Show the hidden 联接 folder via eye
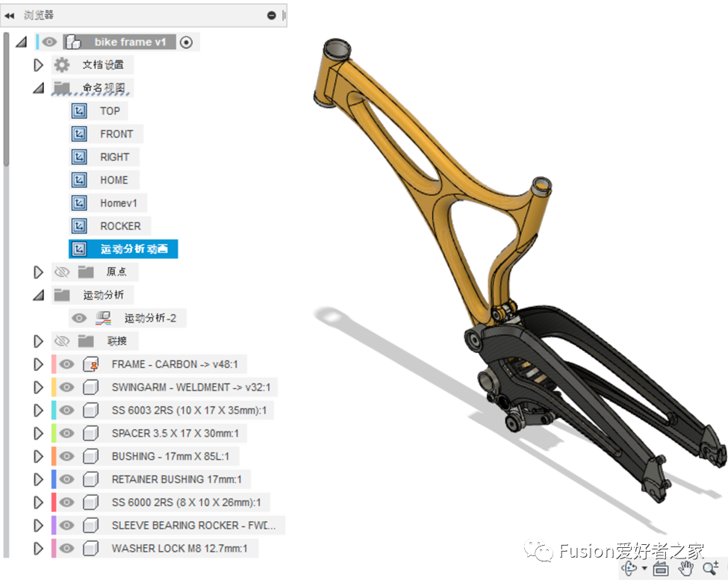Screen dimensions: 728x583 pyautogui.click(x=62, y=341)
